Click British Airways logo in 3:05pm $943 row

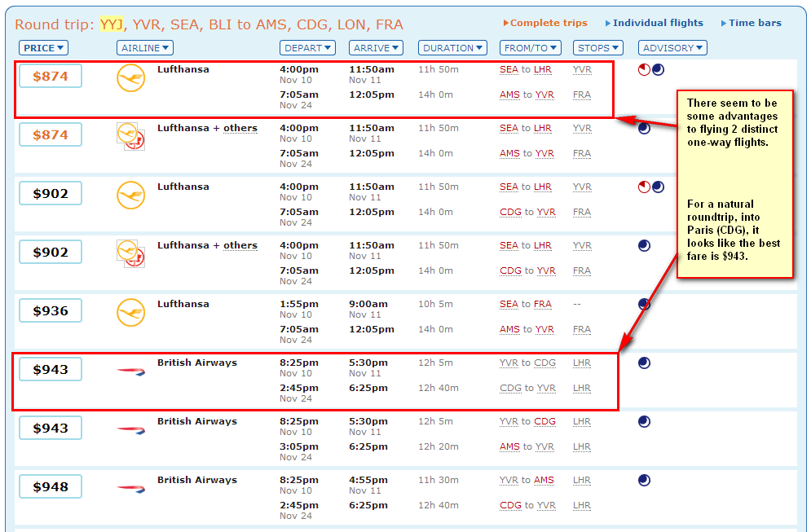tap(131, 429)
